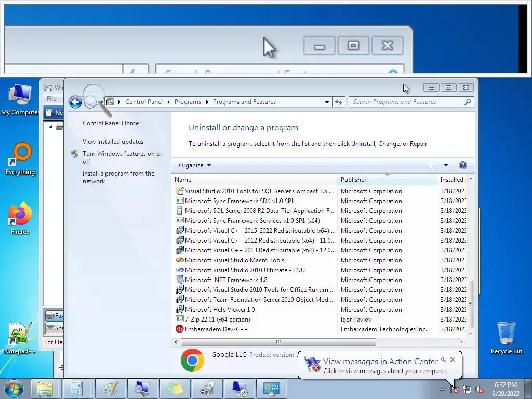532x399 pixels.
Task: Open Windows Explorer from the taskbar
Action: tap(45, 389)
